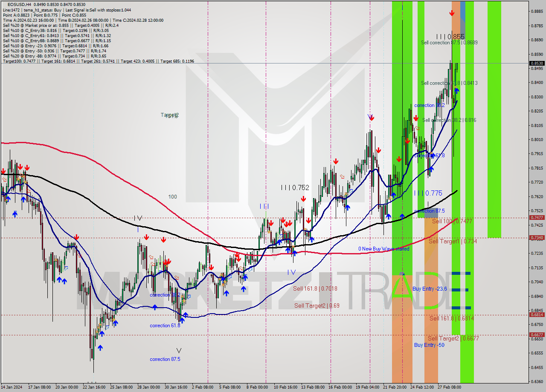Click the '14 Jan 2024' date label
Image resolution: width=546 pixels, height=392 pixels.
click(12, 387)
